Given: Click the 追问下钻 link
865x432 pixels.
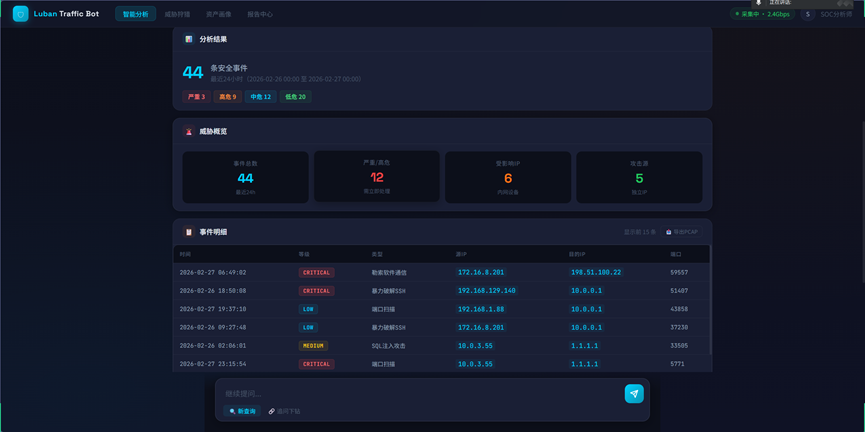Looking at the screenshot, I should tap(284, 411).
